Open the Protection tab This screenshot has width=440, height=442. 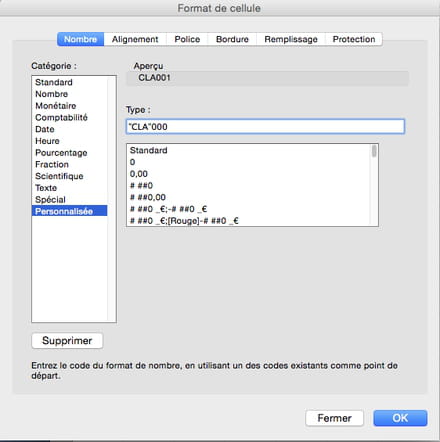pyautogui.click(x=354, y=39)
